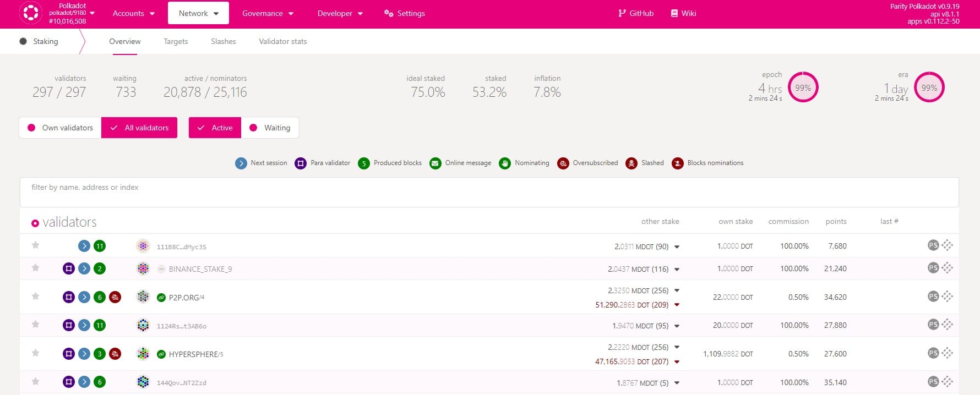The height and width of the screenshot is (395, 980).
Task: Favorite the BINANCE_STAKE_9 validator star
Action: coord(35,268)
